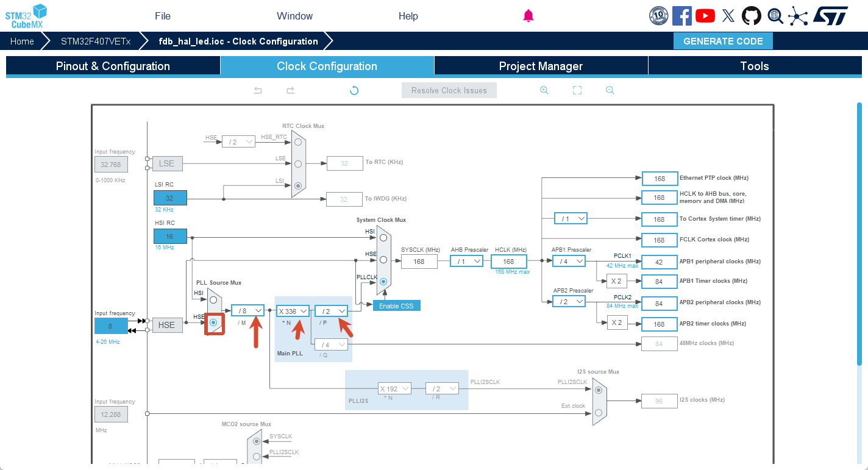This screenshot has width=868, height=470.
Task: Switch to the Project Manager tab
Action: [541, 66]
